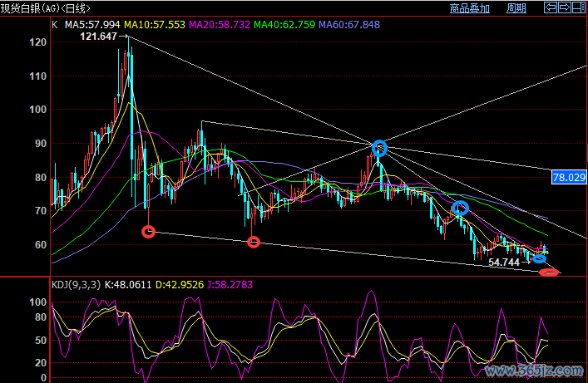Screen dimensions: 588x383
Task: Click the J:58.2783 value label
Action: (x=230, y=285)
